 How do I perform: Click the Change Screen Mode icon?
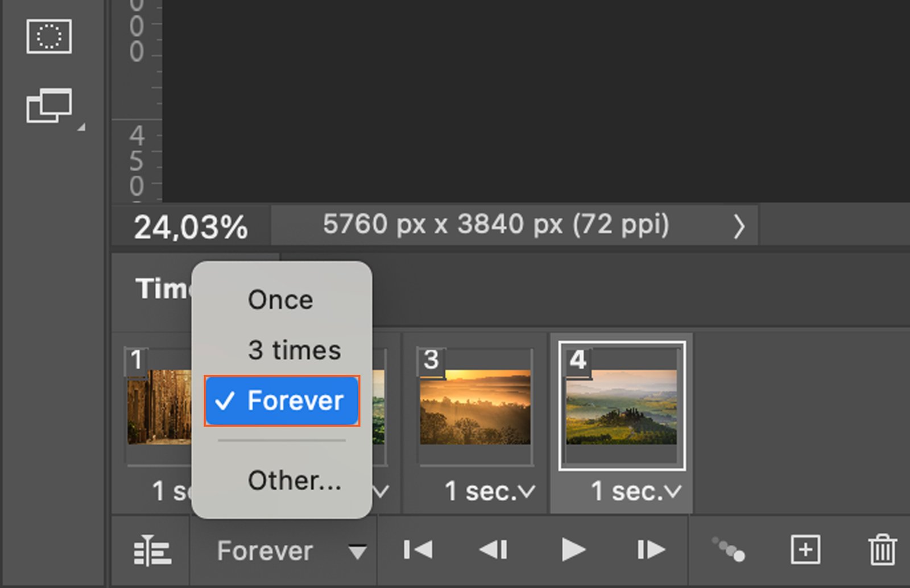coord(49,106)
